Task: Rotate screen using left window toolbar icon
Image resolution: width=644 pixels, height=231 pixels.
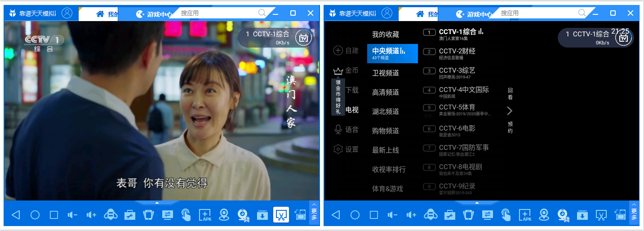Action: (300, 215)
